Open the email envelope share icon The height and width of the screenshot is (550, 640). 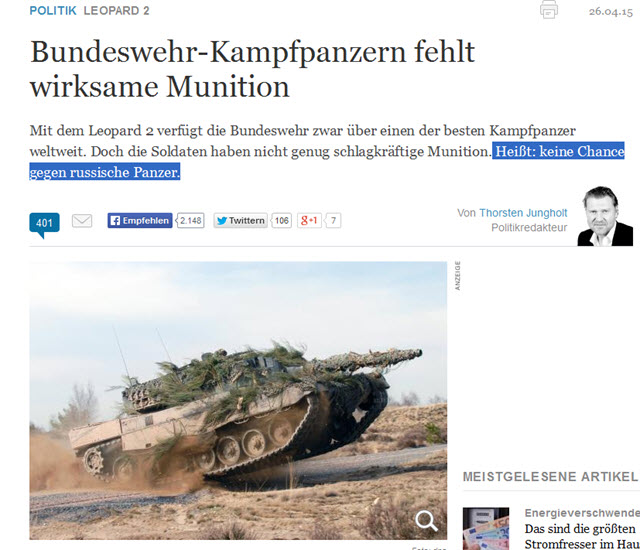point(82,221)
